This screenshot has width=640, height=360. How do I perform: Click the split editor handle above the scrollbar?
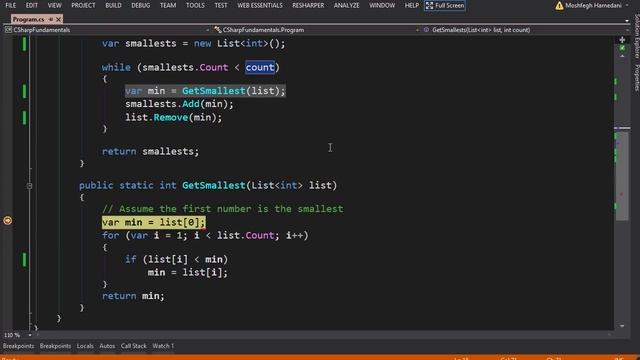(x=622, y=40)
